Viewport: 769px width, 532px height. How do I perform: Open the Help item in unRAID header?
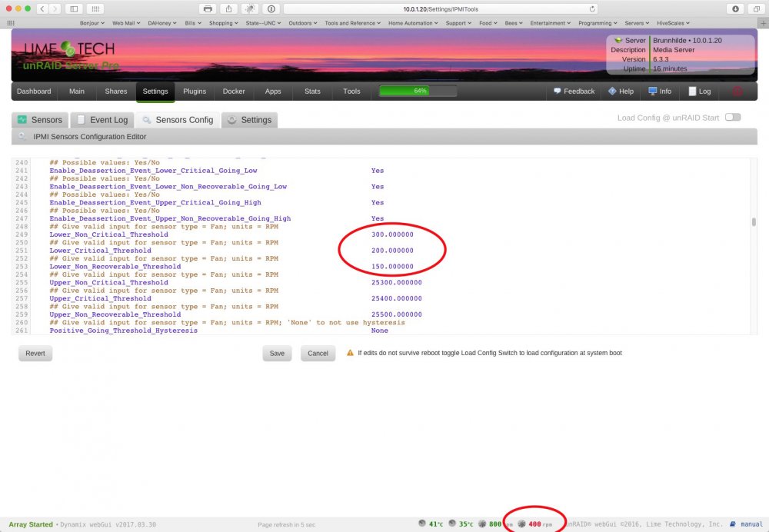coord(621,91)
